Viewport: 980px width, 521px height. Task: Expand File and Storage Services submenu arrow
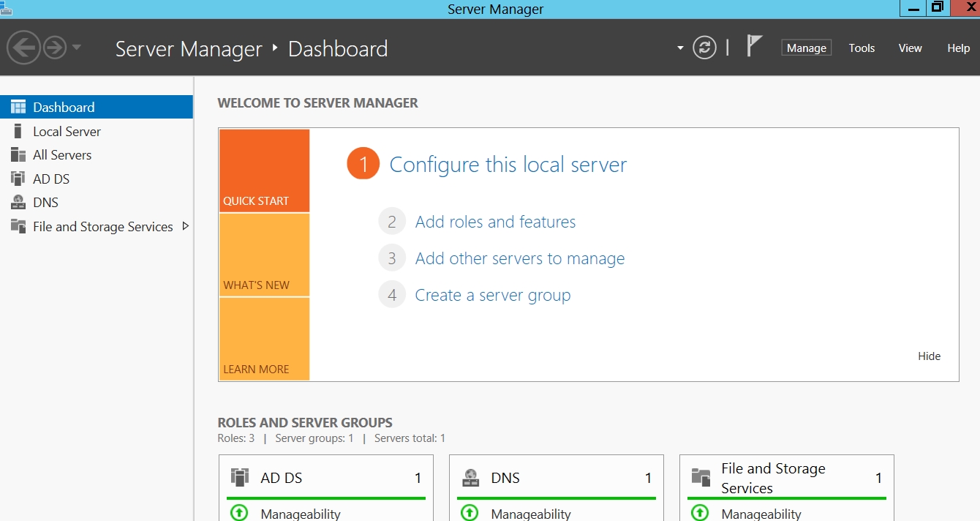[x=185, y=226]
